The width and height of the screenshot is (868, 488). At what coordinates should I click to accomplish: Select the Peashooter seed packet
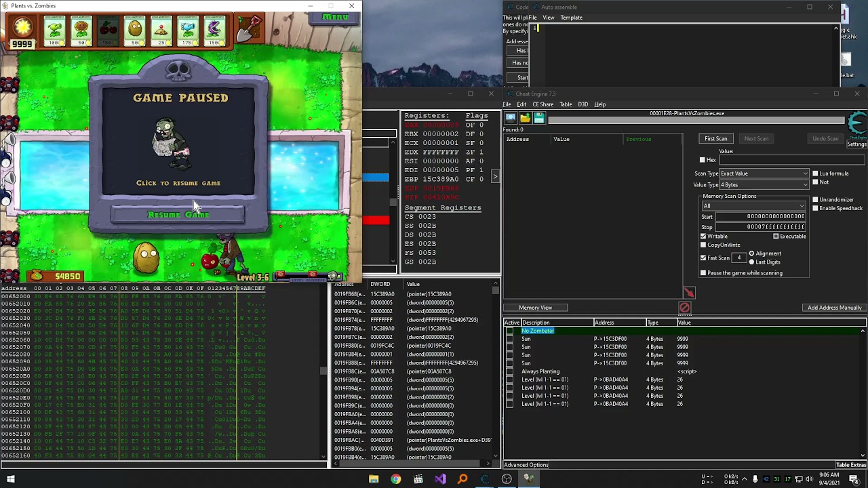coord(54,31)
